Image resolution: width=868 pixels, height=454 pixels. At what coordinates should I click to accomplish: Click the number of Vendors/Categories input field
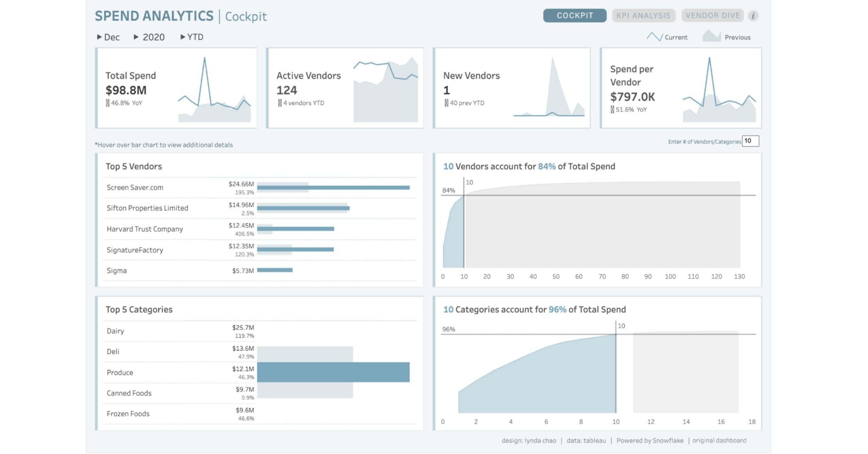(750, 141)
